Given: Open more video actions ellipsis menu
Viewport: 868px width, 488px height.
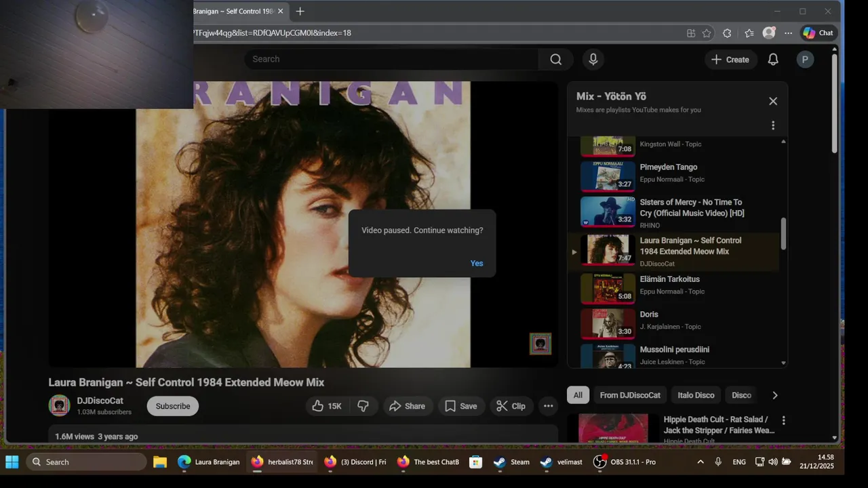Looking at the screenshot, I should tap(549, 406).
